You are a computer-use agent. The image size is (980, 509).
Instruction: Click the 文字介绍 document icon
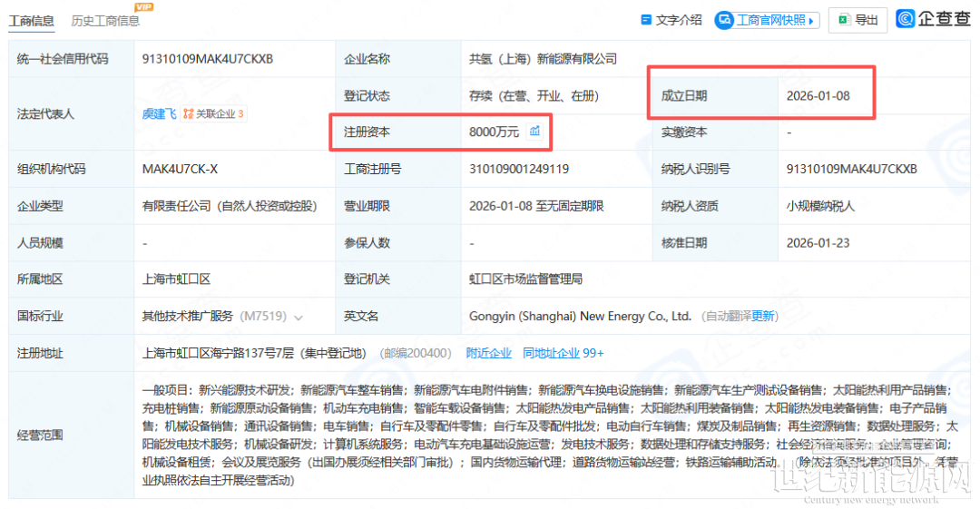[646, 20]
